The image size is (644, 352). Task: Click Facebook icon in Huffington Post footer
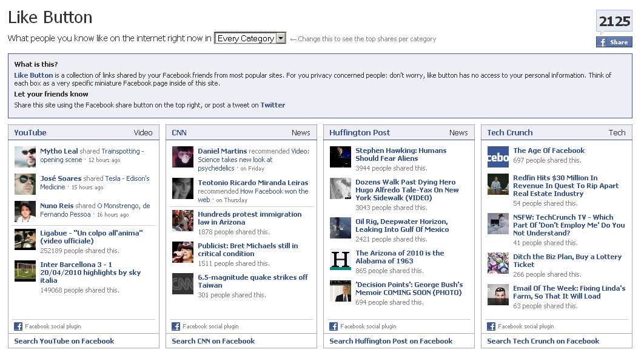pos(334,327)
